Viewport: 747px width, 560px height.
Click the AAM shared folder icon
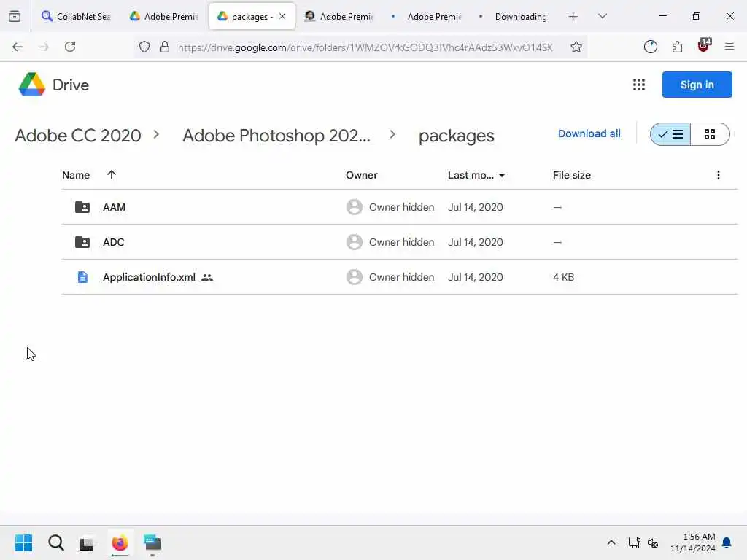(82, 207)
